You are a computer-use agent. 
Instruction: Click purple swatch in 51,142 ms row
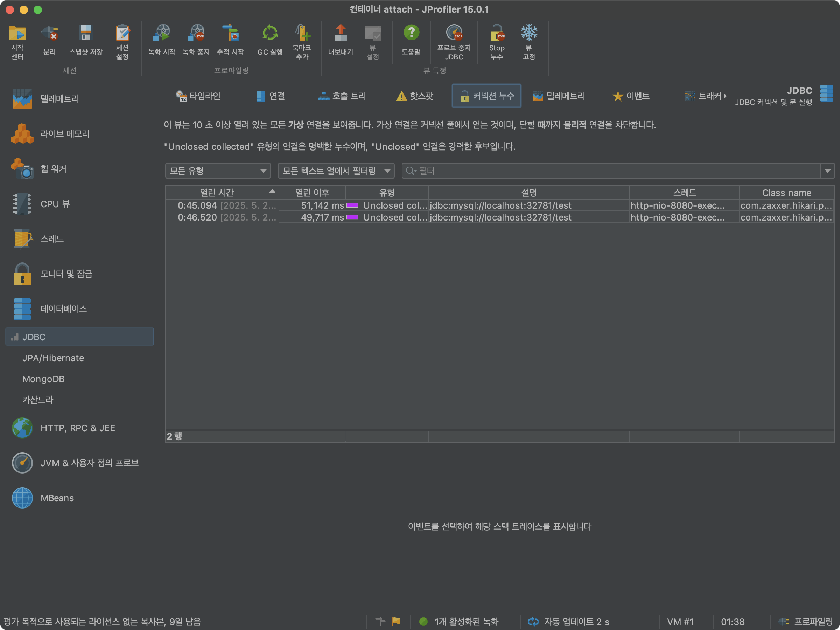352,205
